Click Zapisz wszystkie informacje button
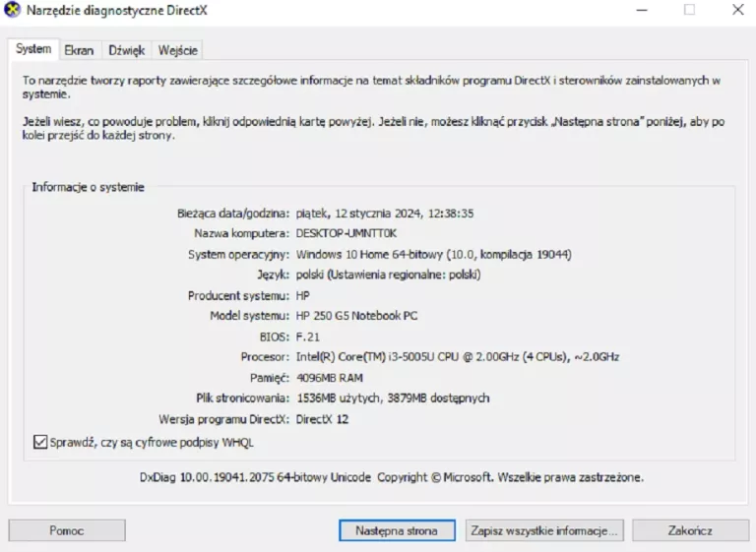The image size is (756, 552). point(544,530)
